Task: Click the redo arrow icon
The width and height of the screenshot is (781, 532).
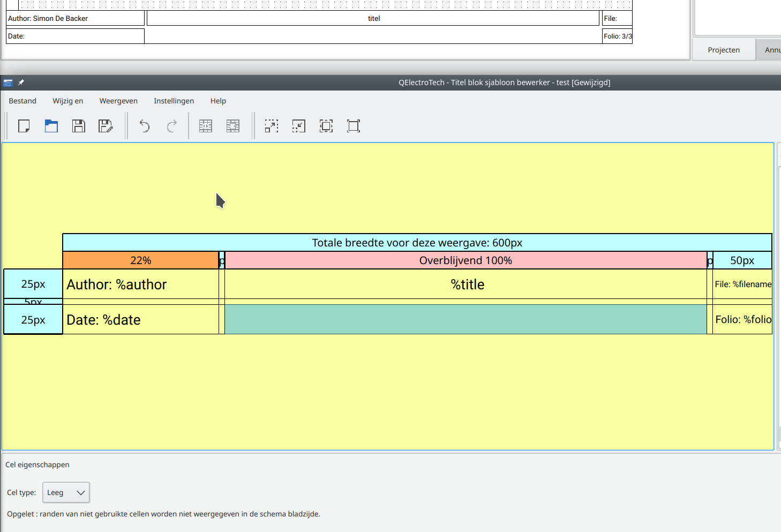Action: (172, 126)
